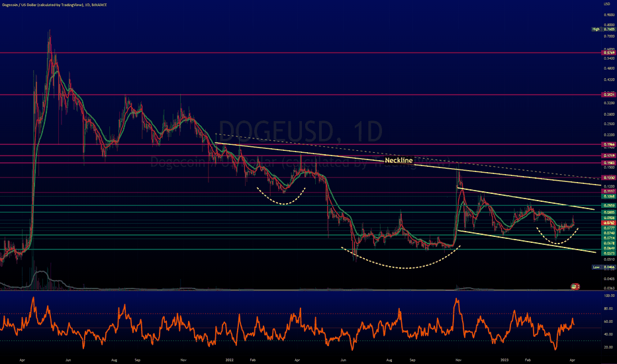The width and height of the screenshot is (617, 364).
Task: Click the 80.00 RSI scale value
Action: (609, 308)
